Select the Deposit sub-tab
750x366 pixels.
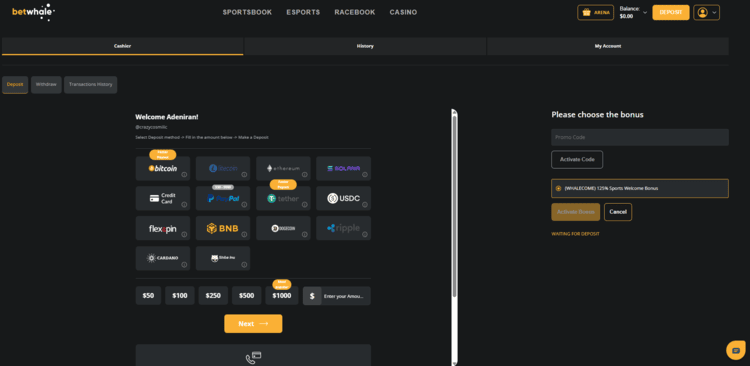coord(15,85)
